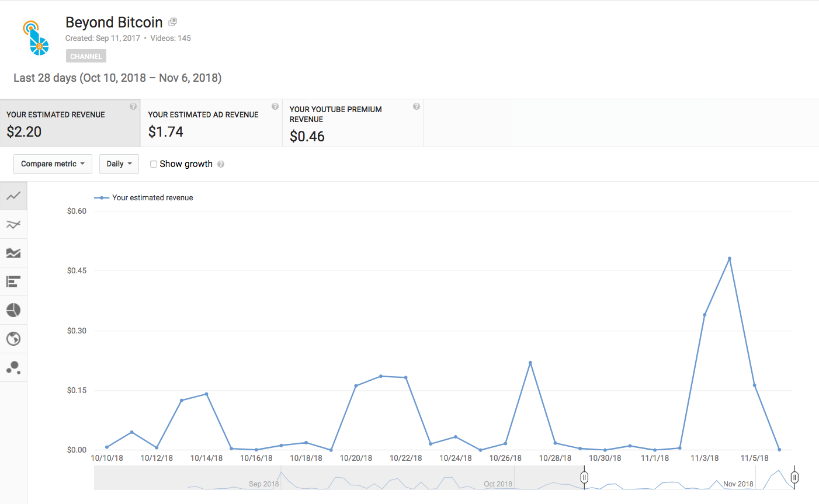Select the stacked area chart icon

tap(13, 253)
